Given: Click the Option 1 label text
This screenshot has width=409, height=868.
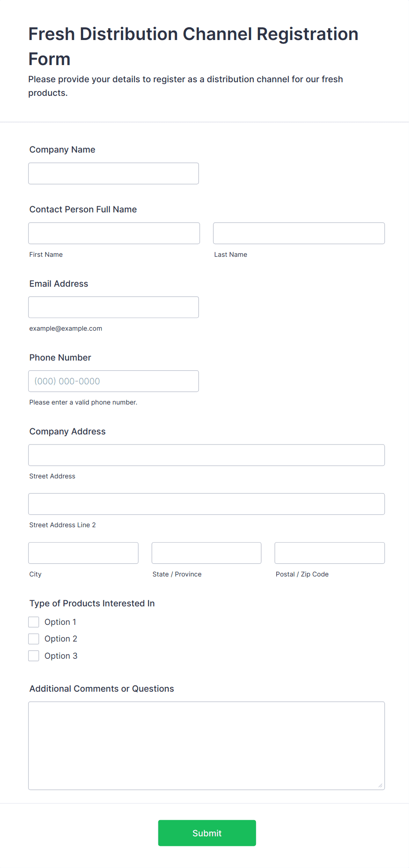Looking at the screenshot, I should [x=60, y=622].
